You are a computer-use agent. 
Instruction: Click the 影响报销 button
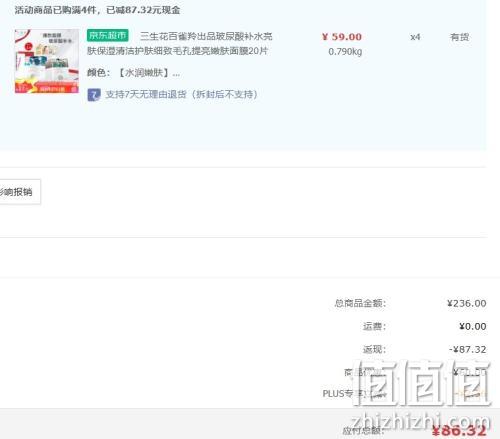point(20,192)
